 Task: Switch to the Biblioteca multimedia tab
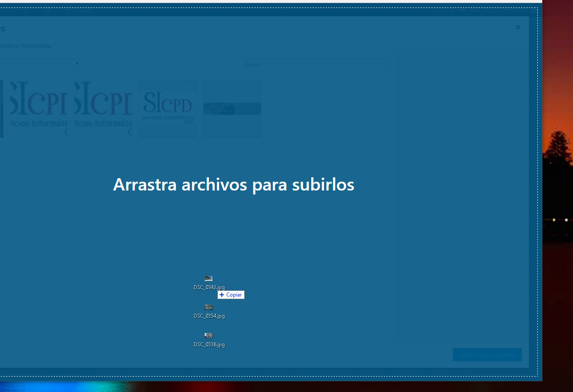(x=26, y=46)
